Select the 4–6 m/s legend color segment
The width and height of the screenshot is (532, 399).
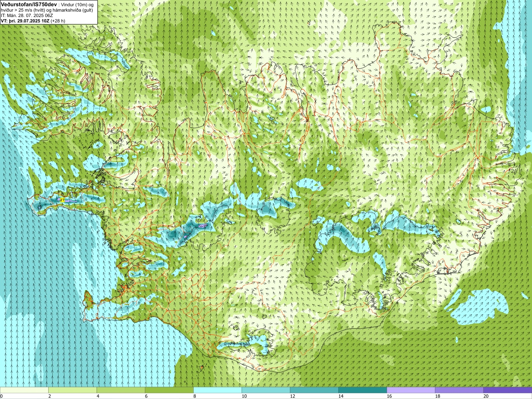click(x=121, y=390)
